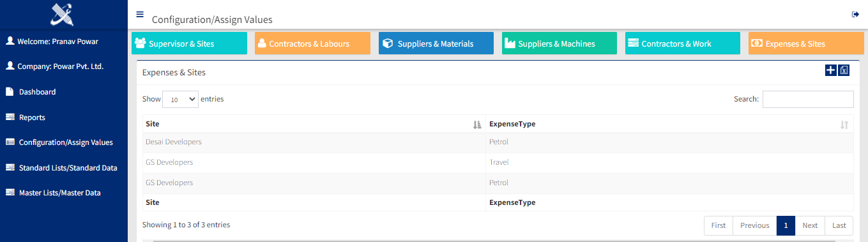
Task: Switch to Supervisor & Sites tab
Action: click(189, 43)
